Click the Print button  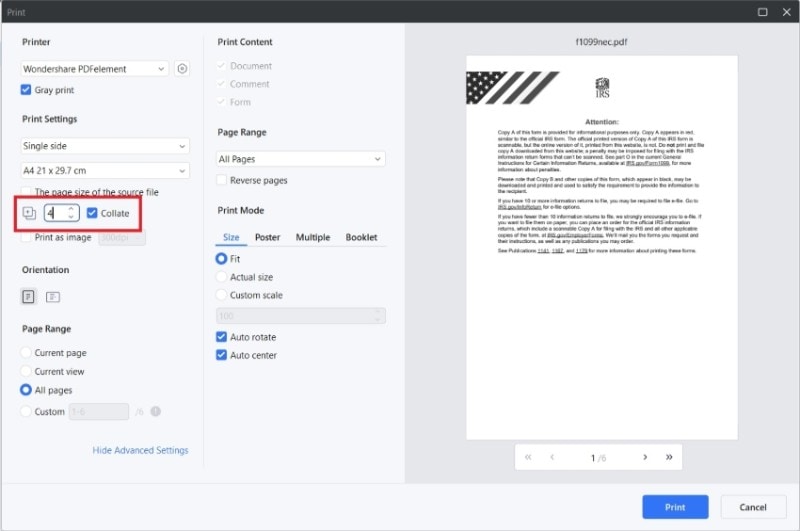click(675, 507)
